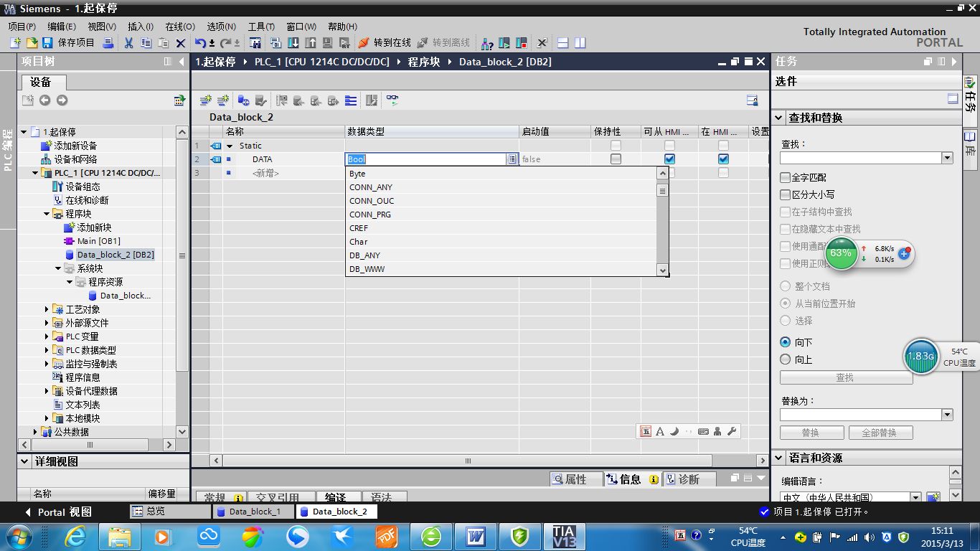Image resolution: width=980 pixels, height=551 pixels.
Task: Open the Tools (T) menu
Action: pyautogui.click(x=261, y=27)
